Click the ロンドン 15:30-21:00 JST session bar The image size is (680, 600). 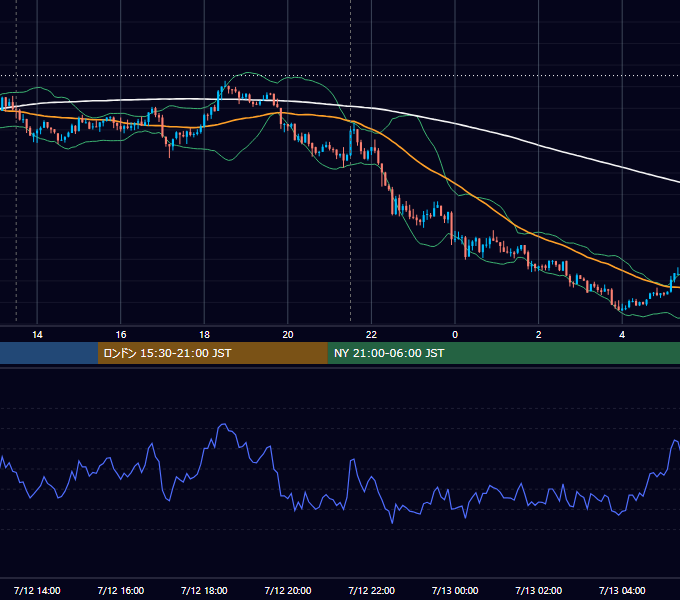click(212, 353)
